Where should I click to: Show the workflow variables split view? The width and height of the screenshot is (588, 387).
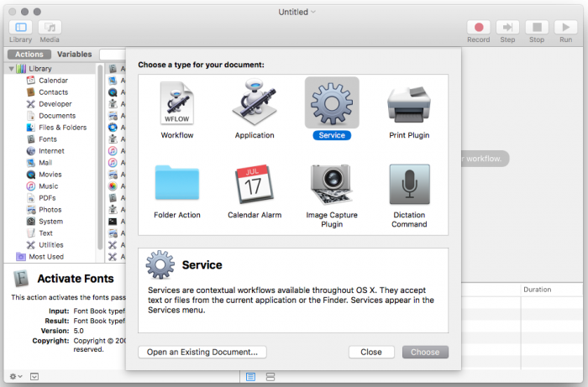pos(270,377)
